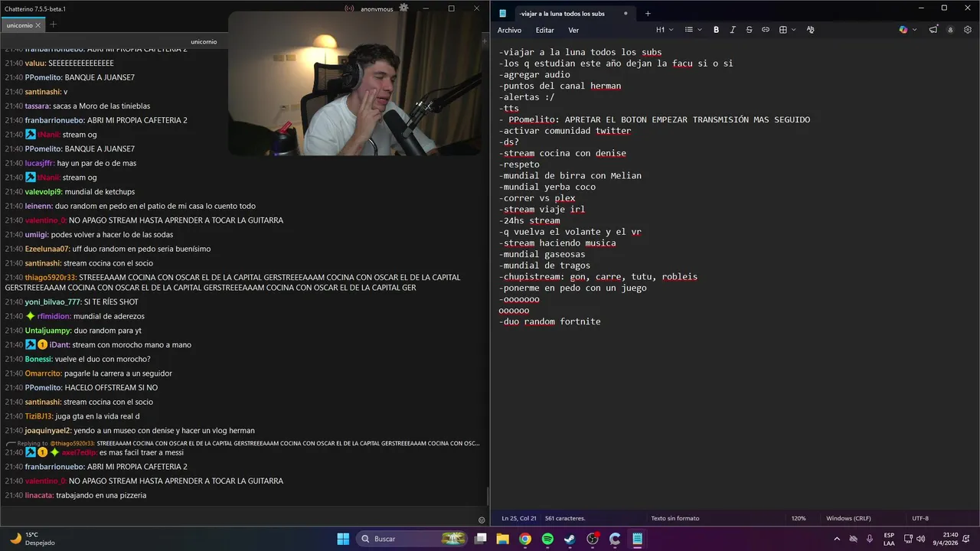The image size is (980, 551).
Task: Click the 'Ln 25, Col 21' status entry
Action: (x=519, y=518)
